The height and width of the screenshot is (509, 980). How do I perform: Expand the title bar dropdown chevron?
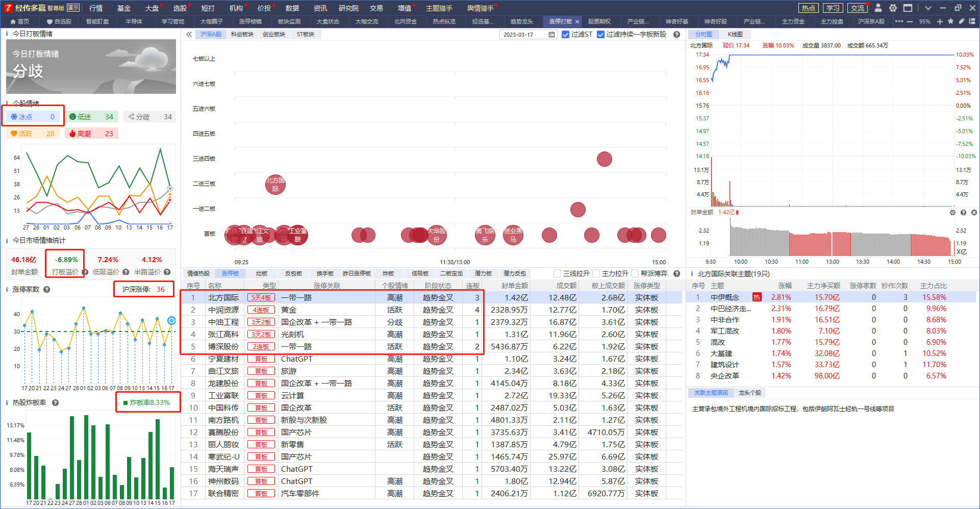point(928,8)
